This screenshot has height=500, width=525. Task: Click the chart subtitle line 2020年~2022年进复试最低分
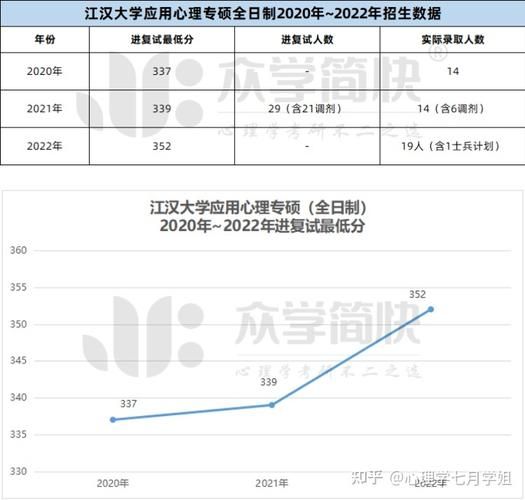pos(262,226)
